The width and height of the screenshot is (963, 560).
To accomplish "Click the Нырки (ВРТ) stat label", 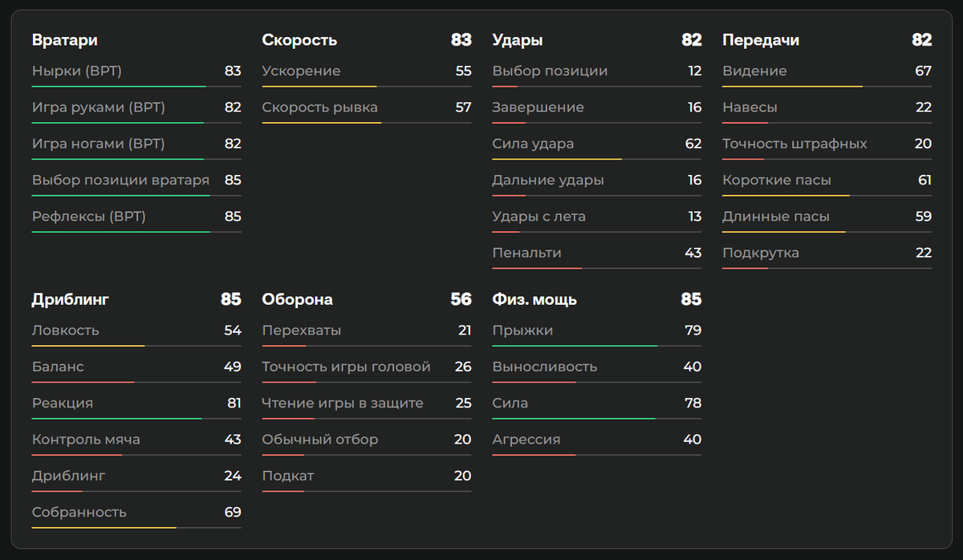I will (77, 71).
